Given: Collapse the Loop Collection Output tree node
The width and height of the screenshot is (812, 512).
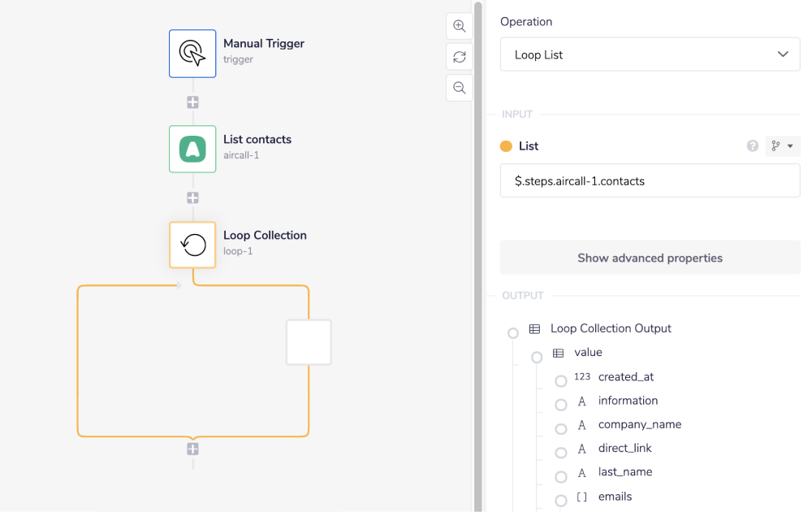Looking at the screenshot, I should pyautogui.click(x=513, y=333).
